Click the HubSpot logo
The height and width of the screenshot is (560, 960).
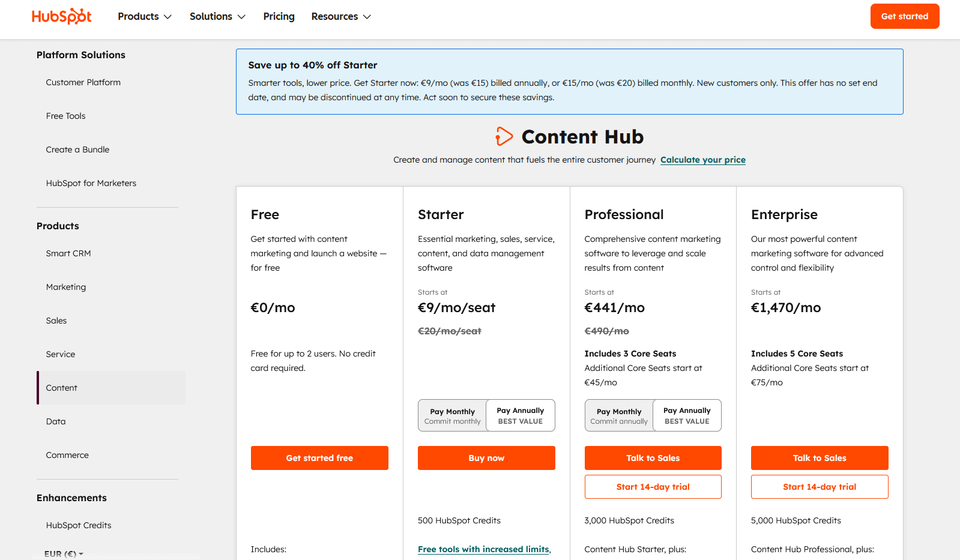click(61, 16)
